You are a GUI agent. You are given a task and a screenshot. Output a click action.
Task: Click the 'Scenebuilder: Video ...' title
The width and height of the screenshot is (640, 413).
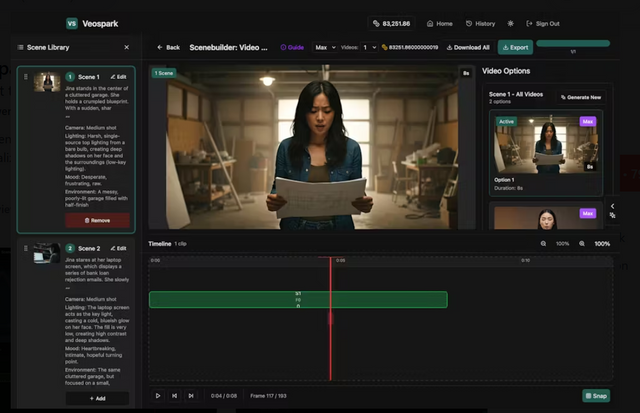point(228,47)
